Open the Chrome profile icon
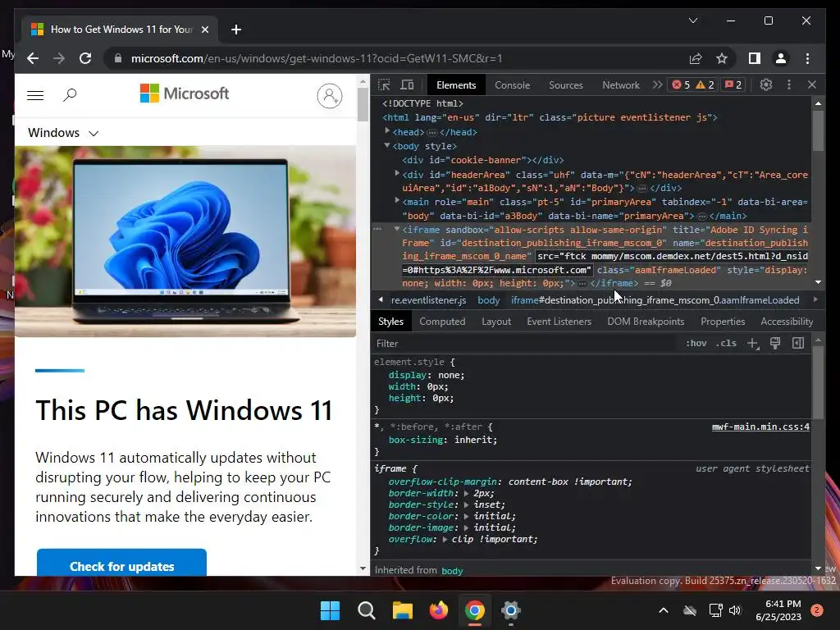 click(x=781, y=58)
